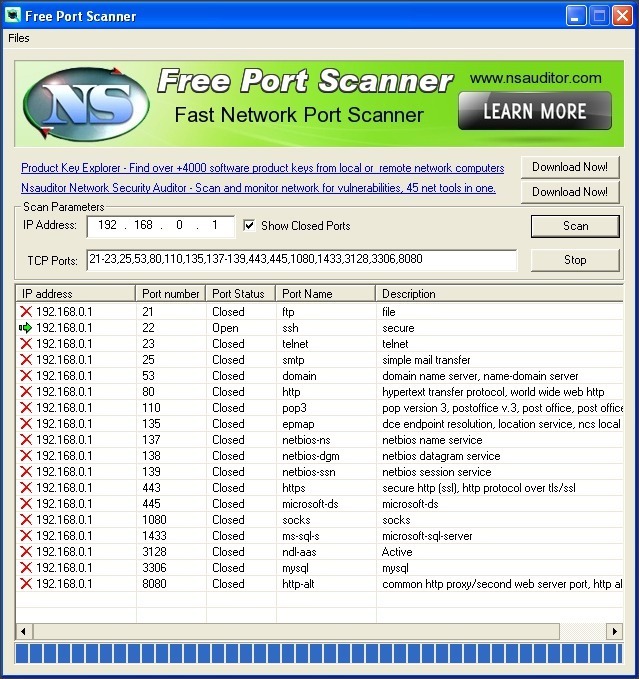The height and width of the screenshot is (679, 639).
Task: Click the red X icon for port 137
Action: pos(26,440)
